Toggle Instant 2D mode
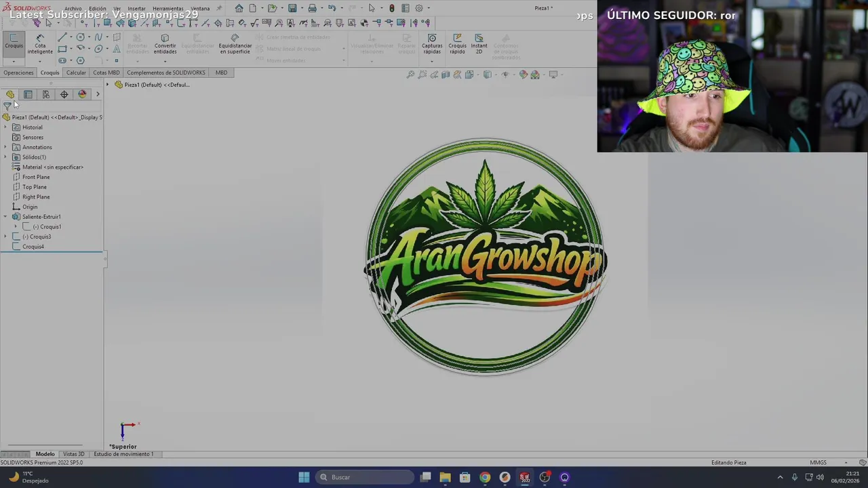Screen dimensions: 868x488 (x=479, y=44)
